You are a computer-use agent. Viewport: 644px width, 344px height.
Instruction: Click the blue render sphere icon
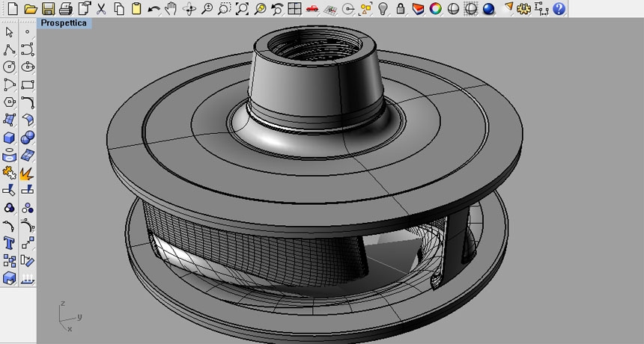(488, 8)
